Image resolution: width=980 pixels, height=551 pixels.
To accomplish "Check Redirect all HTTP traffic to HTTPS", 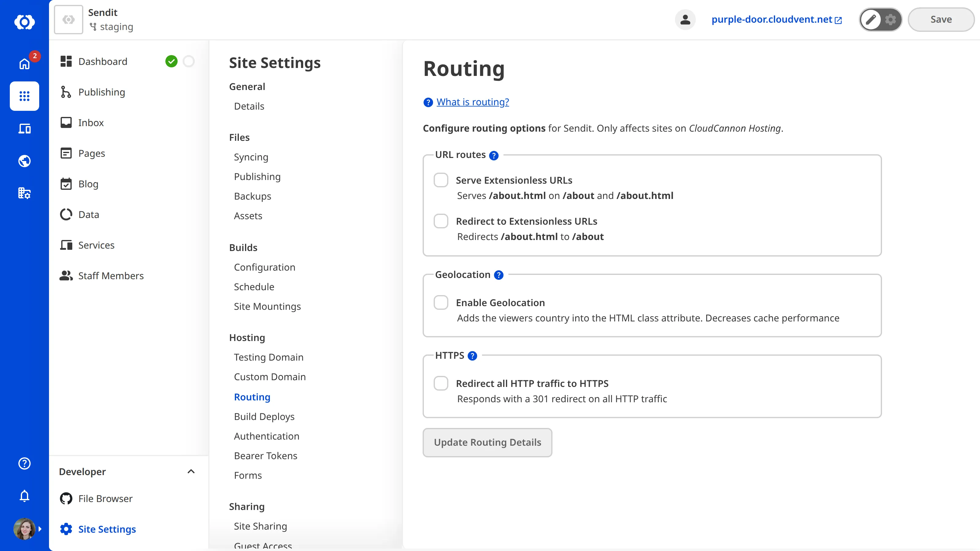I will tap(441, 384).
